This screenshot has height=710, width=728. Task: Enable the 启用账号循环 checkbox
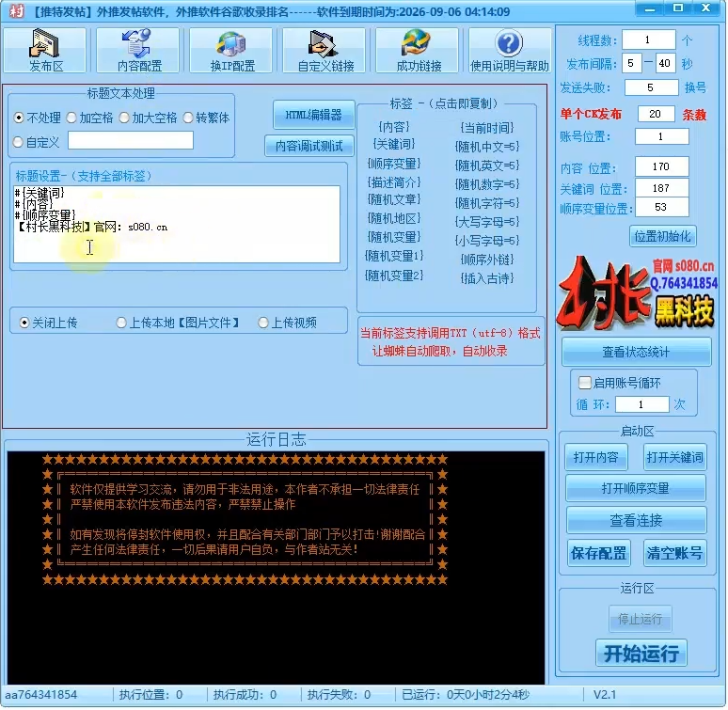619,383
